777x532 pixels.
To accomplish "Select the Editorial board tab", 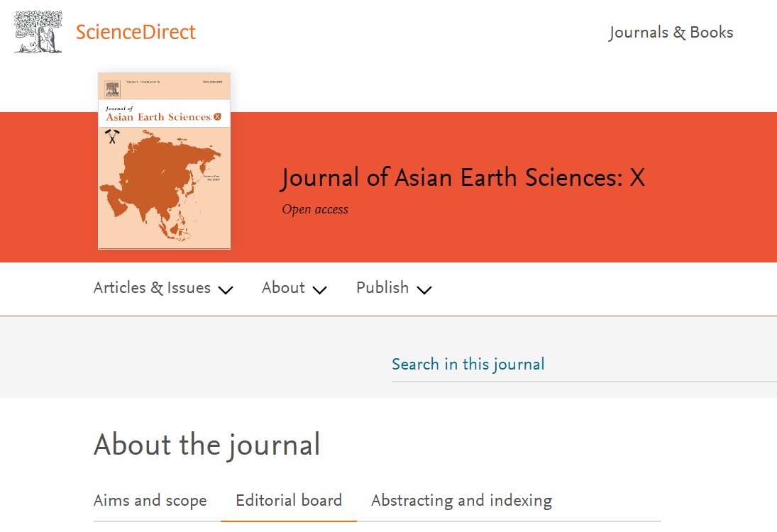I will (x=289, y=501).
